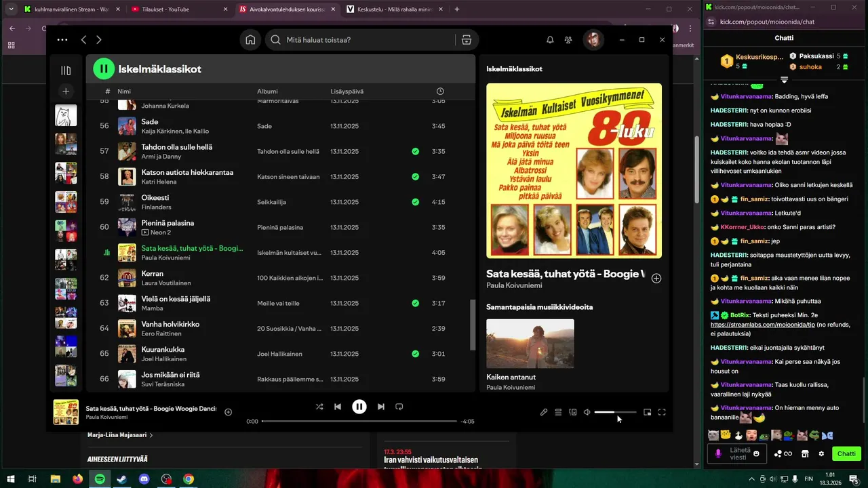Open the lyrics microphone view
Viewport: 868px width, 488px height.
tap(544, 412)
